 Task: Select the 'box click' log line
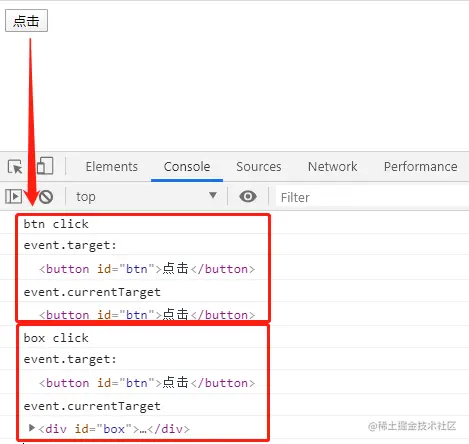click(56, 338)
